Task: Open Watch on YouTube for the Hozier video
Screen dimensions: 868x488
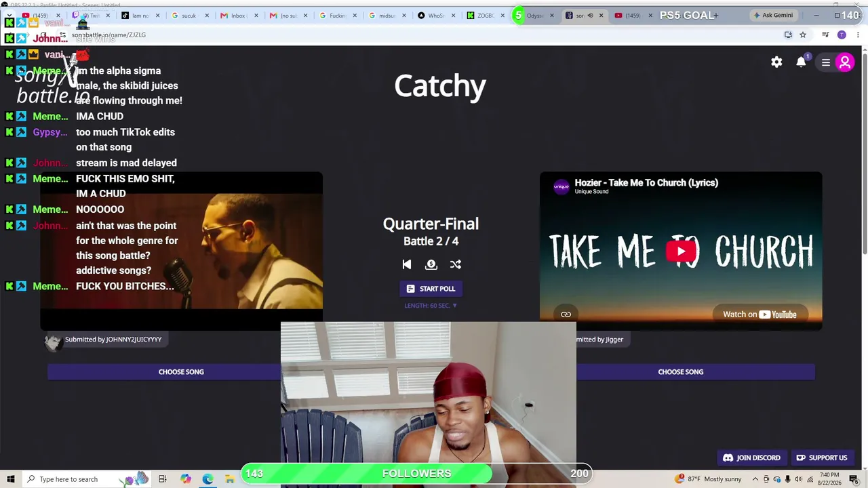Action: 759,314
